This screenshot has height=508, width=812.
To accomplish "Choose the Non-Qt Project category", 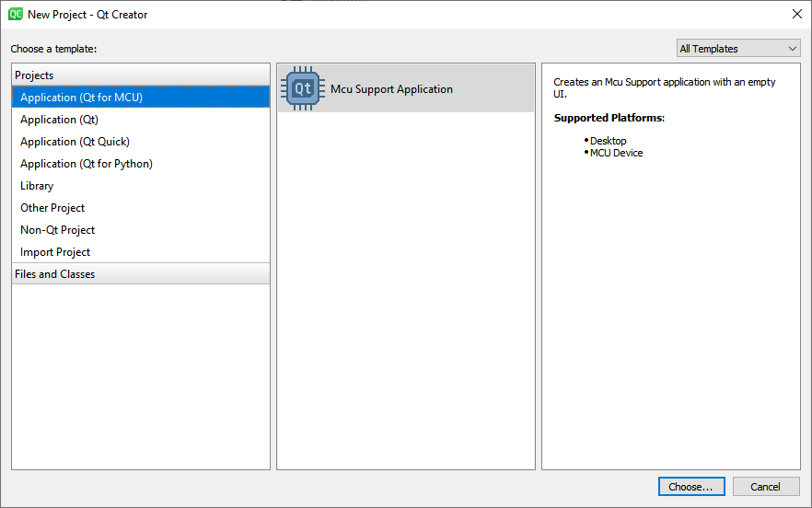I will tap(57, 230).
